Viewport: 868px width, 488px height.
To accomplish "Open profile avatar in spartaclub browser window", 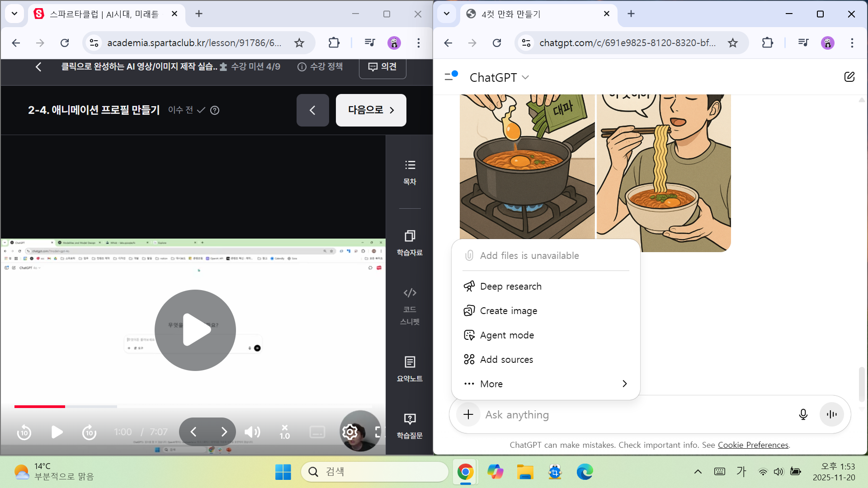I will coord(394,43).
